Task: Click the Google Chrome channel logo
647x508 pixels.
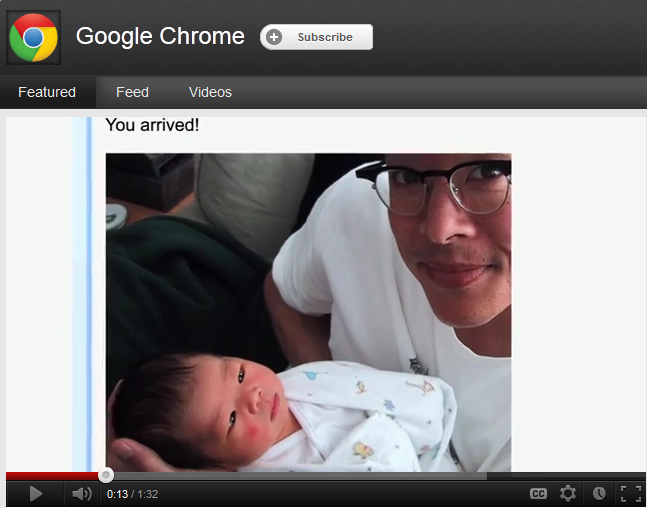Action: [x=33, y=38]
